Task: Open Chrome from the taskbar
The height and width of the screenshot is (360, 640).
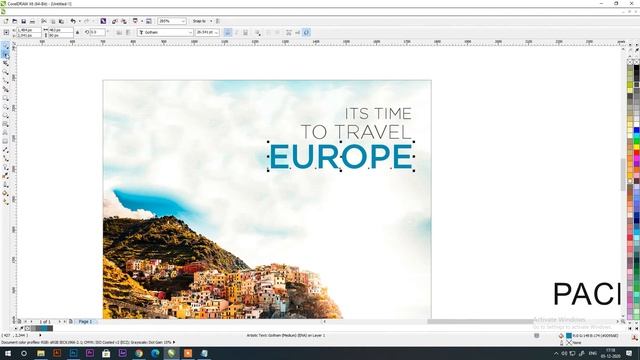Action: 139,353
